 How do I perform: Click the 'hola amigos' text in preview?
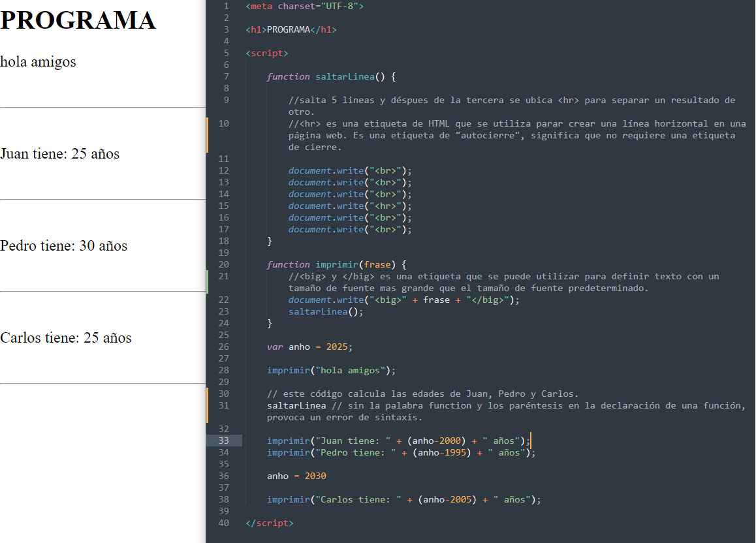tap(38, 61)
